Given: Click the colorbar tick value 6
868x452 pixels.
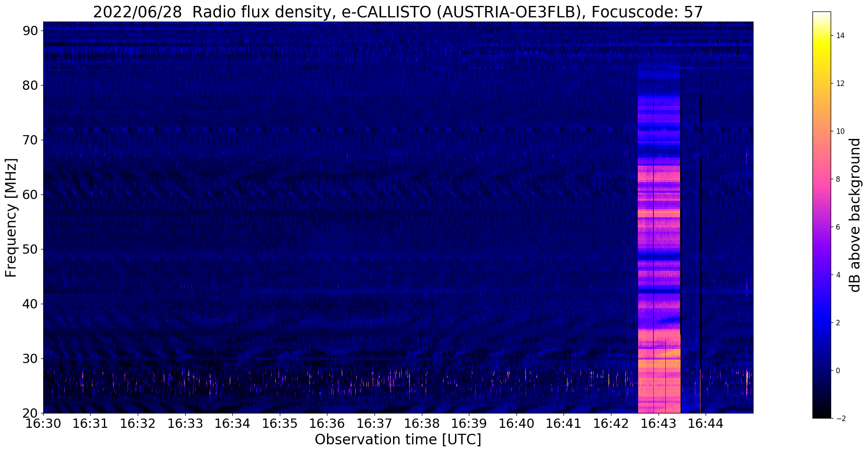Looking at the screenshot, I should (837, 227).
